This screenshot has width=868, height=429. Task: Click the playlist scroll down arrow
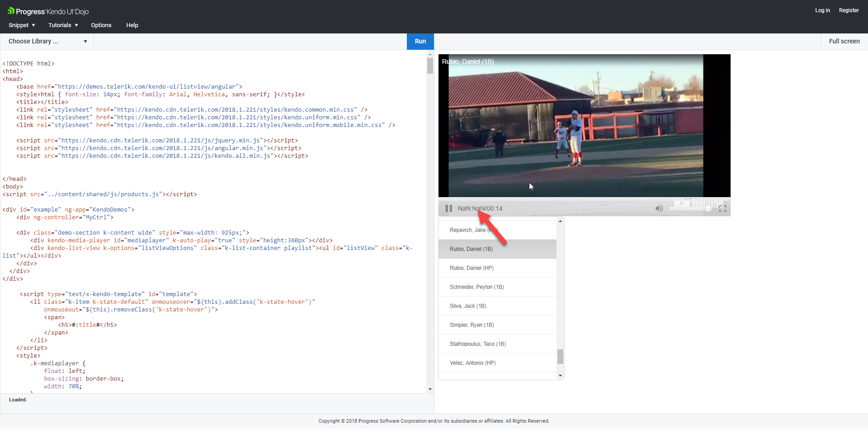pyautogui.click(x=560, y=376)
